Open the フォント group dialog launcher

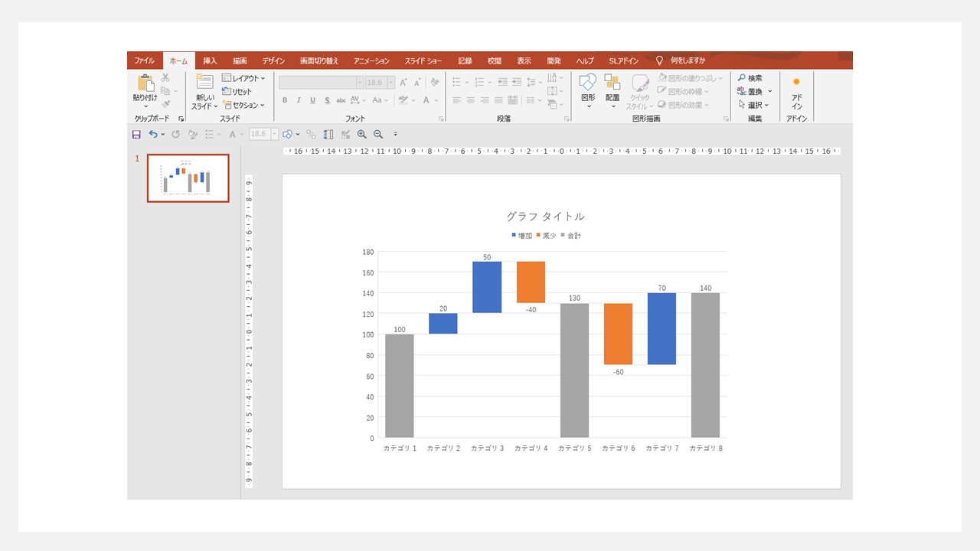click(441, 119)
